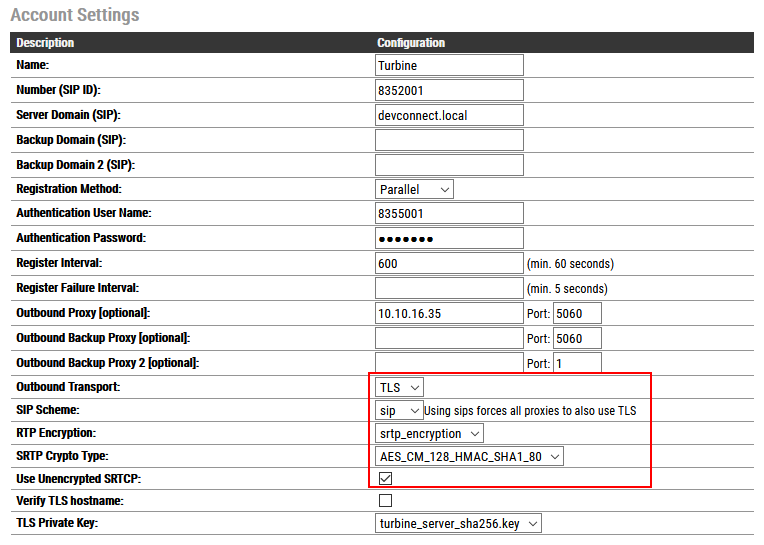764x545 pixels.
Task: Toggle the Use Unencrypted SRTCP checkbox
Action: click(385, 478)
